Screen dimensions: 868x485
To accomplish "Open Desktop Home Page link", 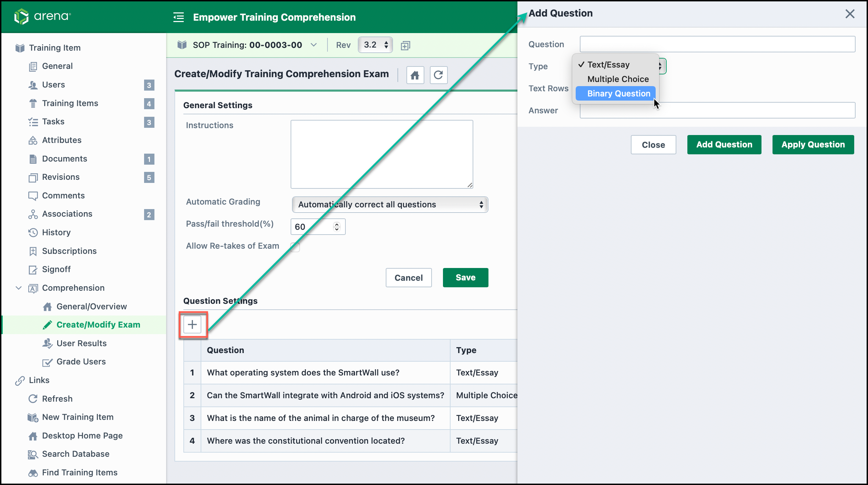I will click(x=82, y=436).
